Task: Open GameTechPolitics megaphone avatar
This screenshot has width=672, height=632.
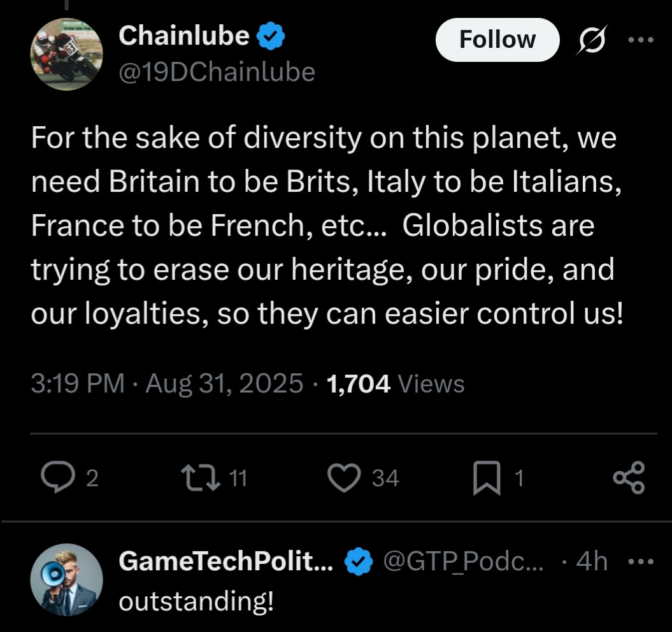Action: pyautogui.click(x=66, y=580)
